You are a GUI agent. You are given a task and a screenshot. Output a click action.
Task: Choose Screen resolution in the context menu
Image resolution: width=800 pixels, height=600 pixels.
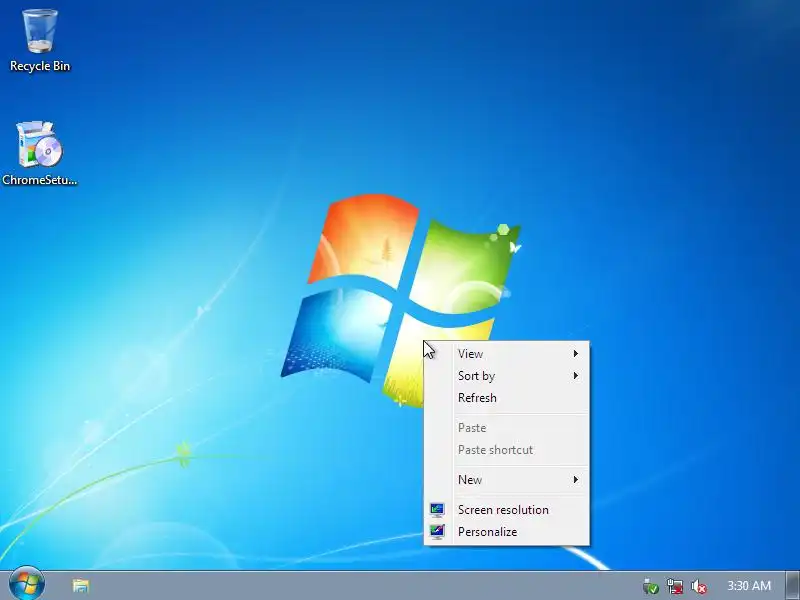coord(507,510)
